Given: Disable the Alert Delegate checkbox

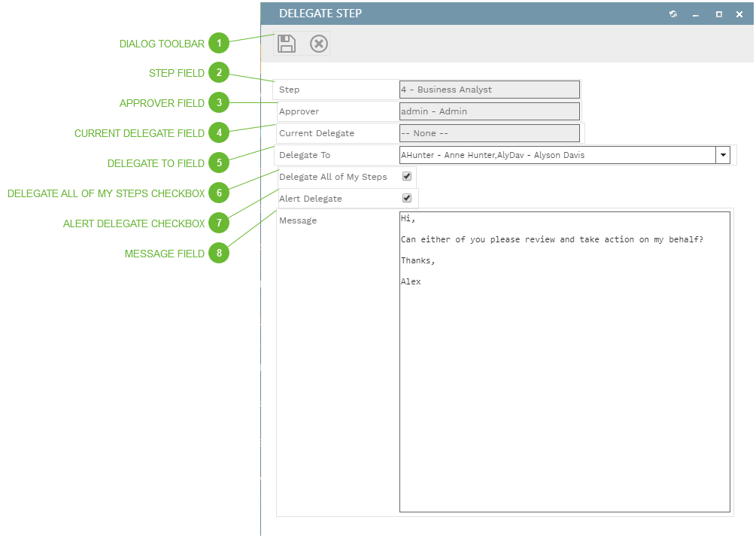Looking at the screenshot, I should 405,198.
